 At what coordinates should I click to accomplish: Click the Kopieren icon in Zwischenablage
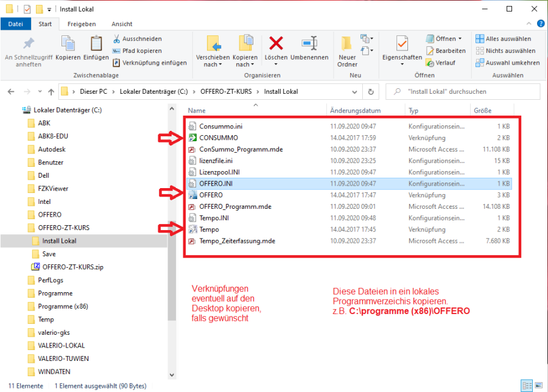[x=68, y=44]
